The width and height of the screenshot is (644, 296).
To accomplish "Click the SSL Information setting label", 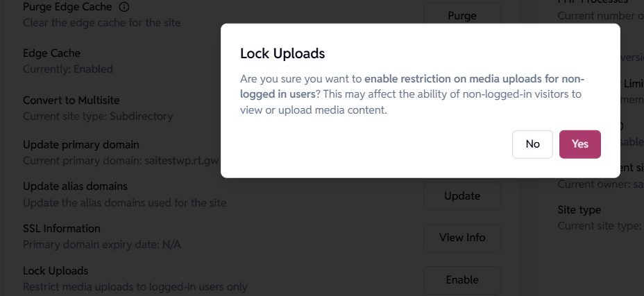I will [62, 229].
